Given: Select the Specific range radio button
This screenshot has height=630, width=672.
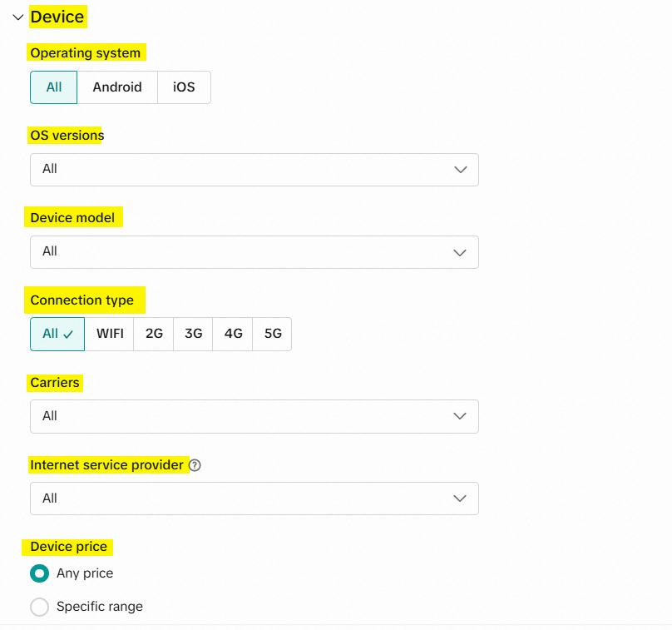Looking at the screenshot, I should (x=39, y=607).
